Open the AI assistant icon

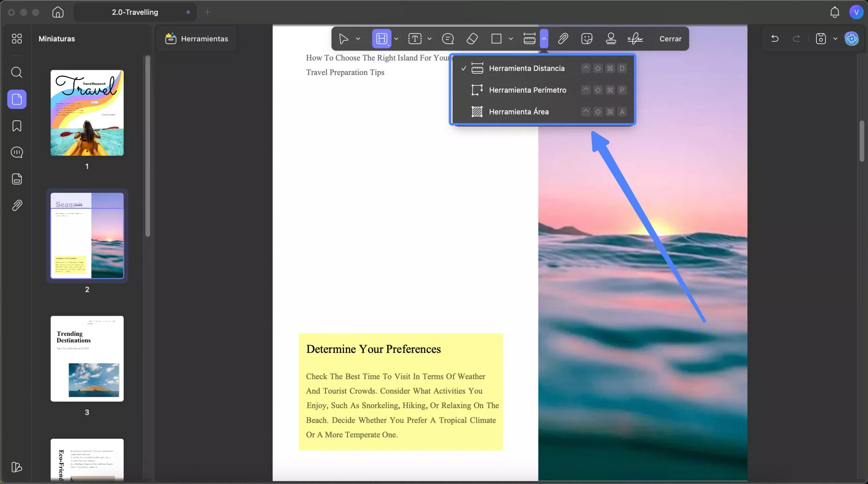click(852, 39)
